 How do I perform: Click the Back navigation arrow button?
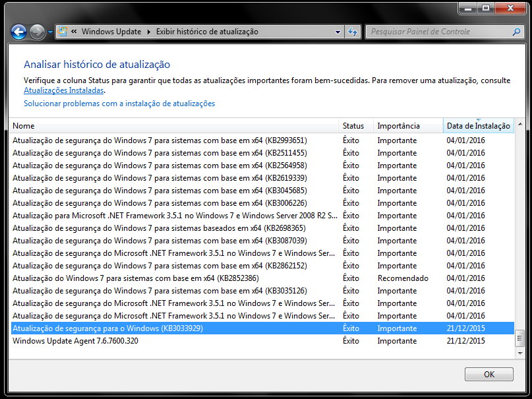(x=19, y=32)
